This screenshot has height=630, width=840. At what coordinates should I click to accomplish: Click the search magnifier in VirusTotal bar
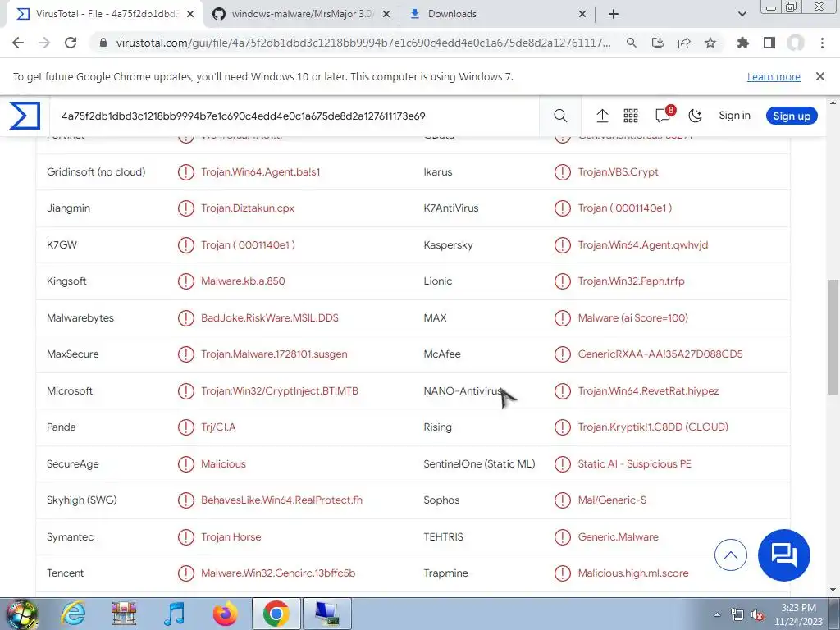click(x=560, y=116)
